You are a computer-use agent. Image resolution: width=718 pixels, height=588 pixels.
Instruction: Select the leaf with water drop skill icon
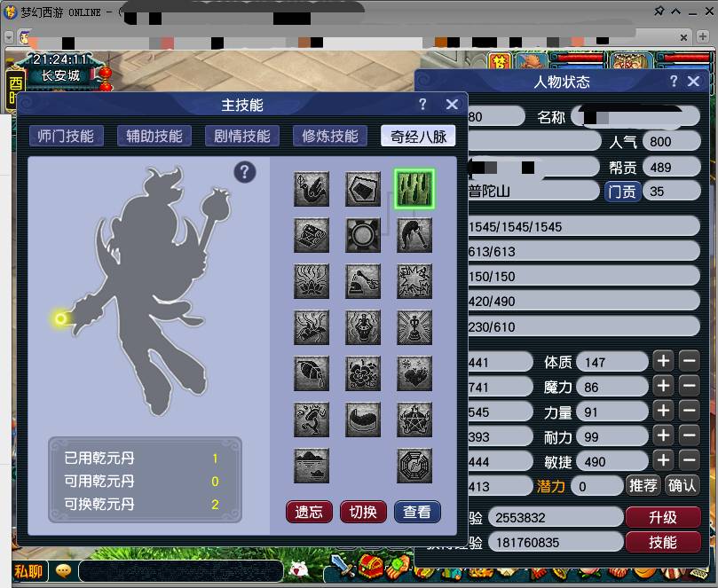(312, 373)
